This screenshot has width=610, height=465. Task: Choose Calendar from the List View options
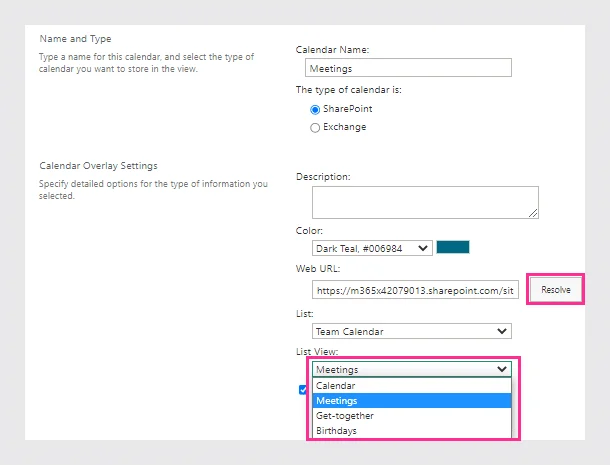412,386
